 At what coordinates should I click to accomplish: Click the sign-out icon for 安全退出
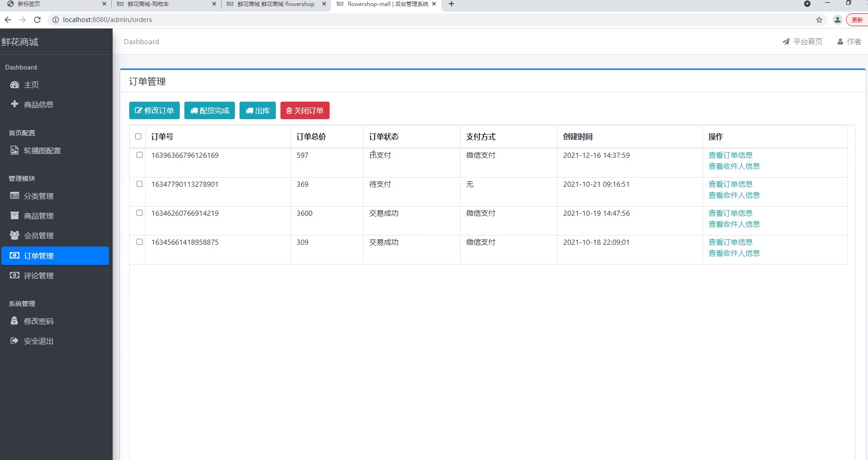click(15, 340)
